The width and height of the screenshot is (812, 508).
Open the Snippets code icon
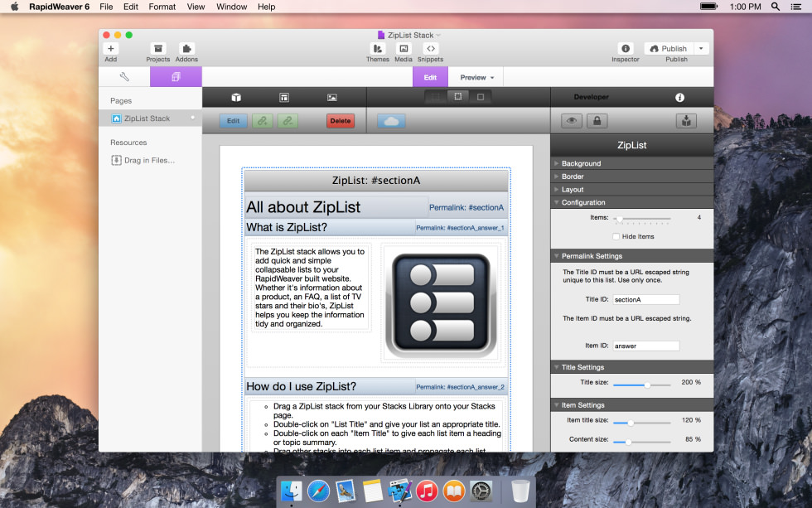click(430, 49)
